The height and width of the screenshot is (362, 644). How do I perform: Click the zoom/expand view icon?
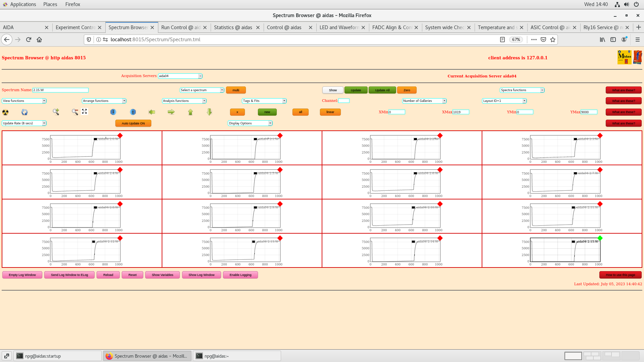(x=85, y=112)
